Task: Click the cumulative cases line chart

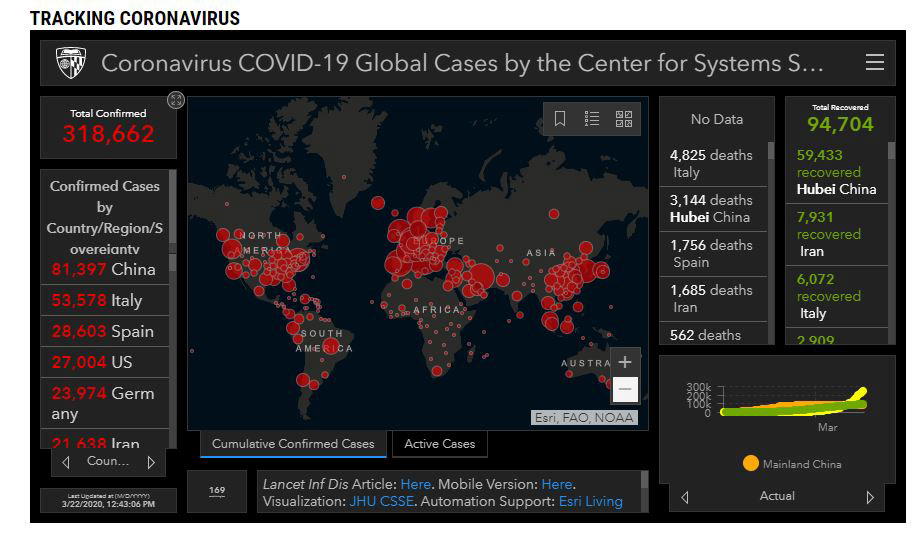Action: [x=793, y=401]
